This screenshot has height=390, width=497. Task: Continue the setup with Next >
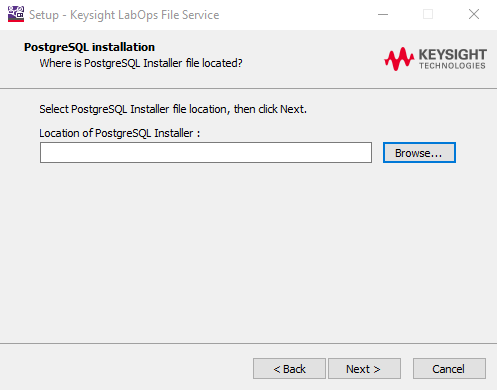coord(364,369)
